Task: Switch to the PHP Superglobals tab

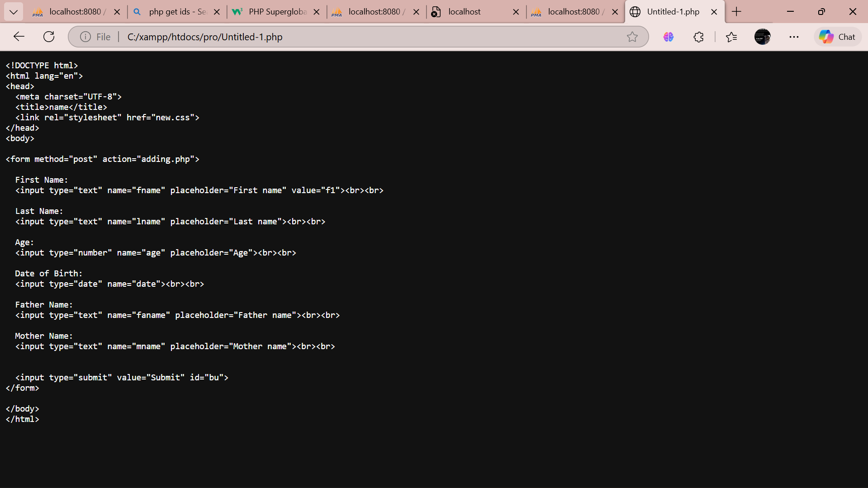Action: point(277,12)
